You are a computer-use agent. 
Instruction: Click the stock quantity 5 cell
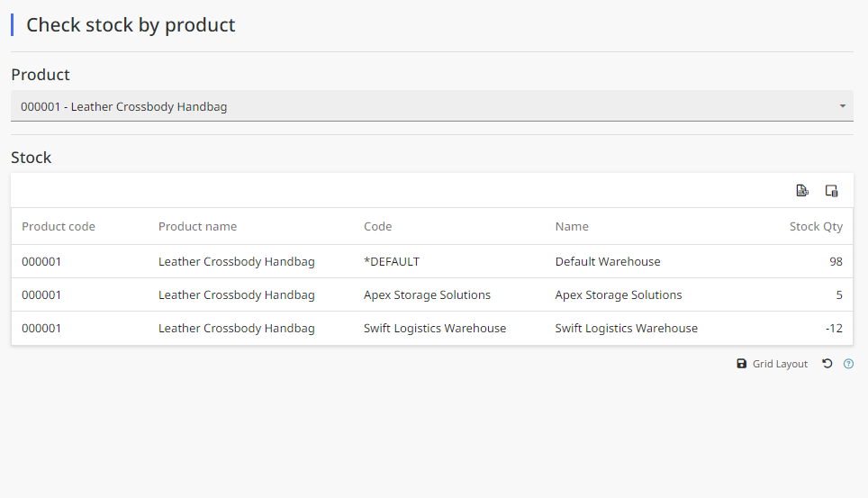click(839, 294)
